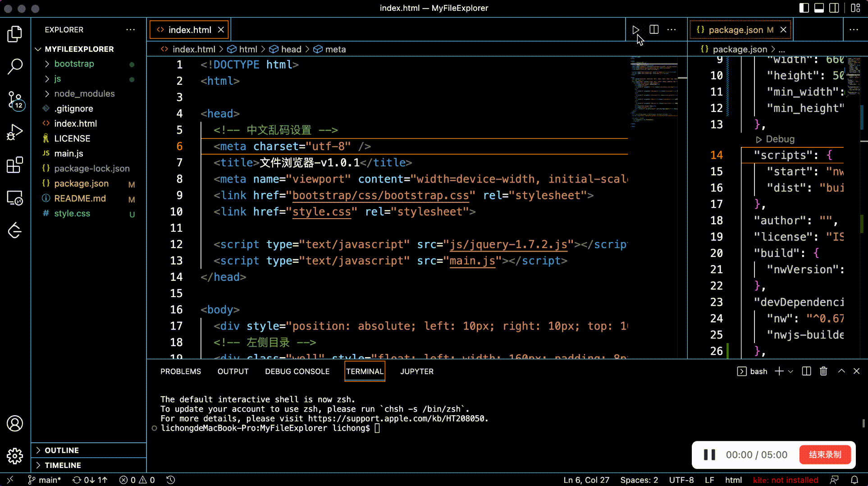Close the bottom panel
The height and width of the screenshot is (486, 868).
(x=857, y=371)
